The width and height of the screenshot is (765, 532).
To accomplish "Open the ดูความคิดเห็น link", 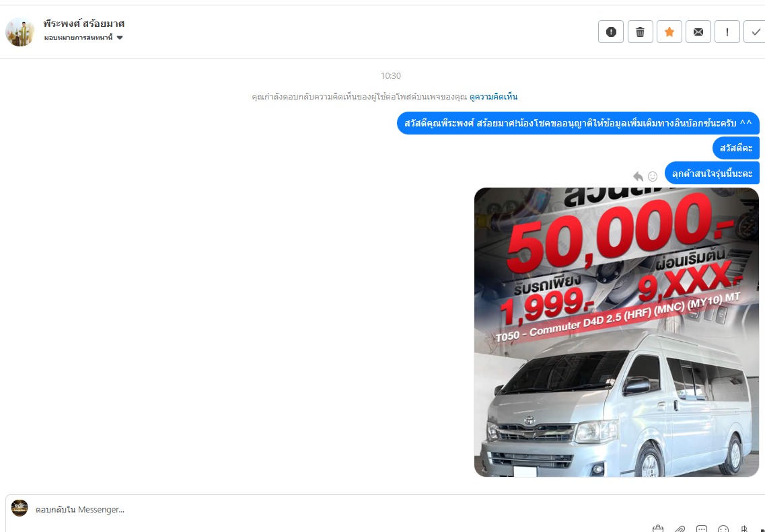I will tap(493, 97).
